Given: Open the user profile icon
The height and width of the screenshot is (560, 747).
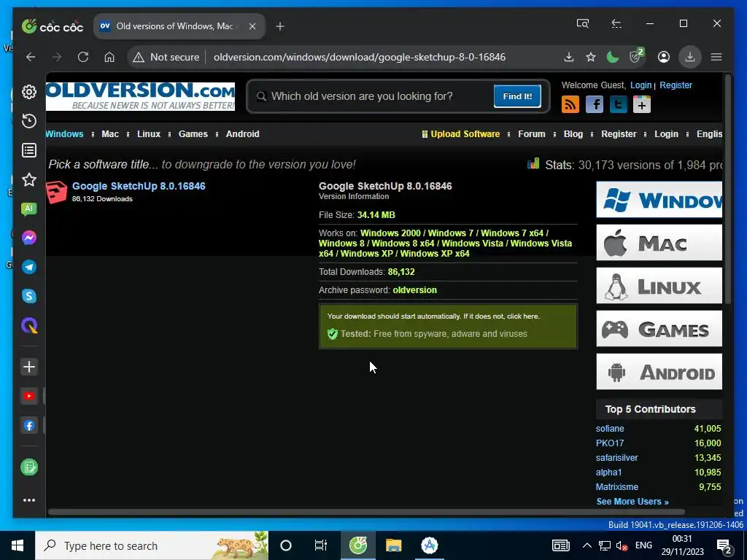Looking at the screenshot, I should tap(664, 57).
